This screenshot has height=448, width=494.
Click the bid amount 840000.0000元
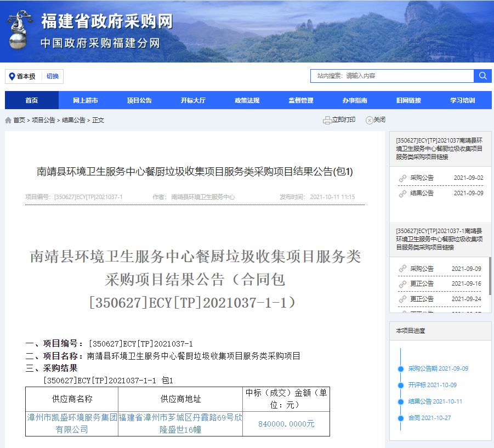click(286, 424)
